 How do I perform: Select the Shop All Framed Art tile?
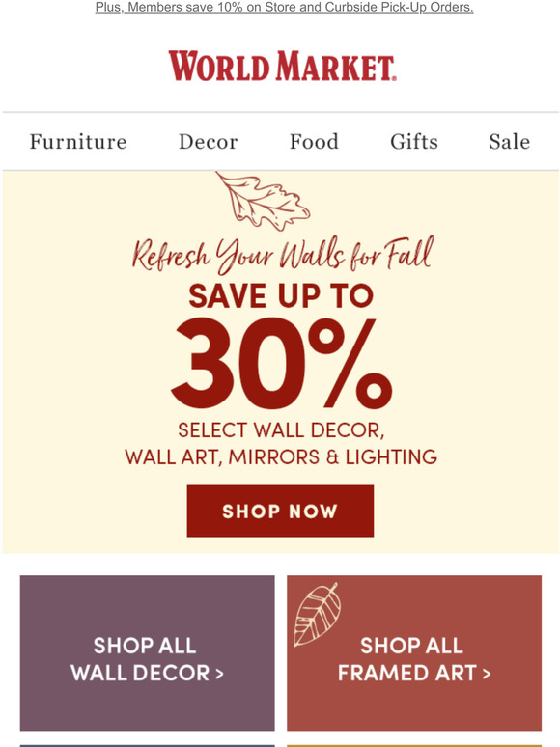click(x=414, y=652)
